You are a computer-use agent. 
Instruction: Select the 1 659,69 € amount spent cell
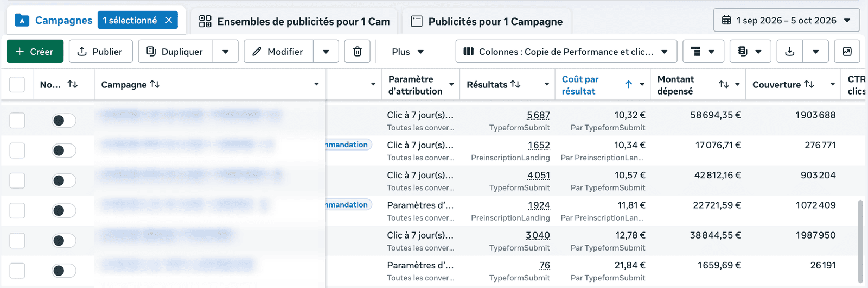719,265
